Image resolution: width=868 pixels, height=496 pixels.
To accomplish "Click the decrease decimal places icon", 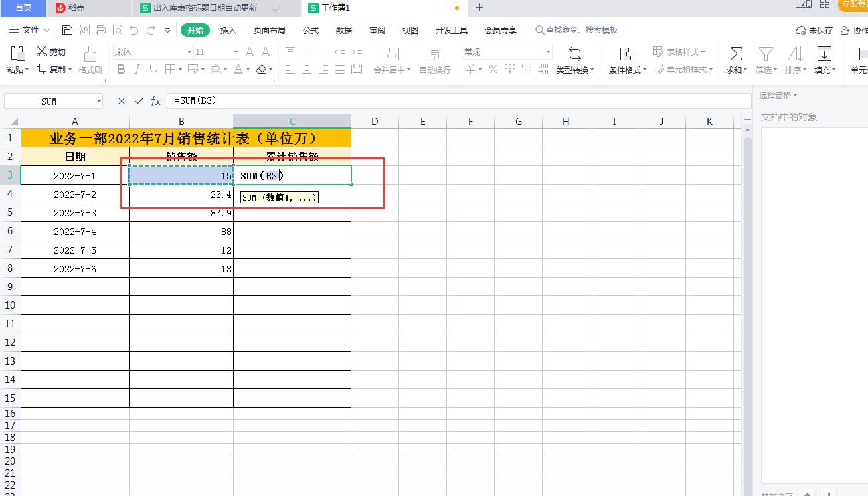I will [543, 69].
